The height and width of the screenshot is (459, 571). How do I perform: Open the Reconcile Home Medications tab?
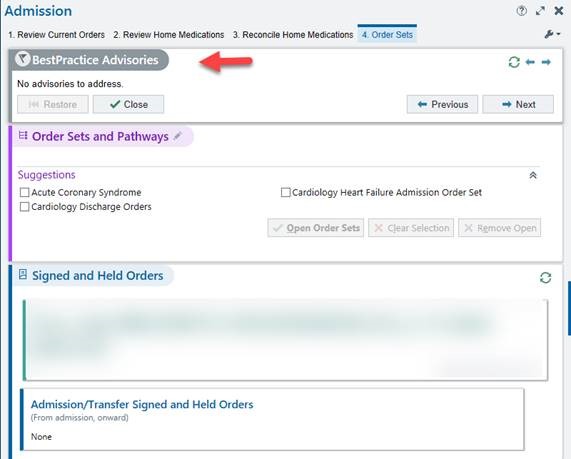click(293, 35)
